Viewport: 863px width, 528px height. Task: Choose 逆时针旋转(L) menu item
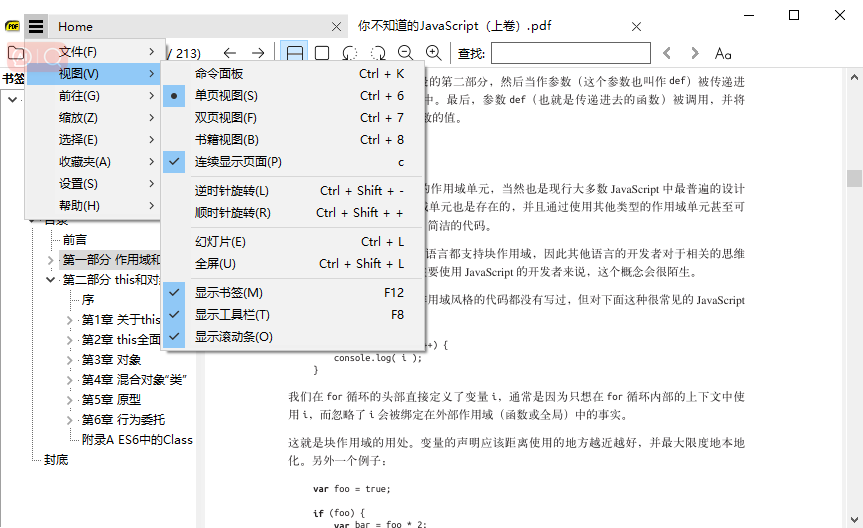293,191
